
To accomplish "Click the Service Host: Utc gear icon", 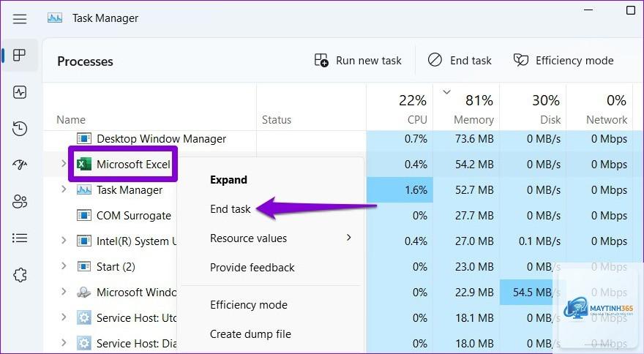I will coord(84,317).
